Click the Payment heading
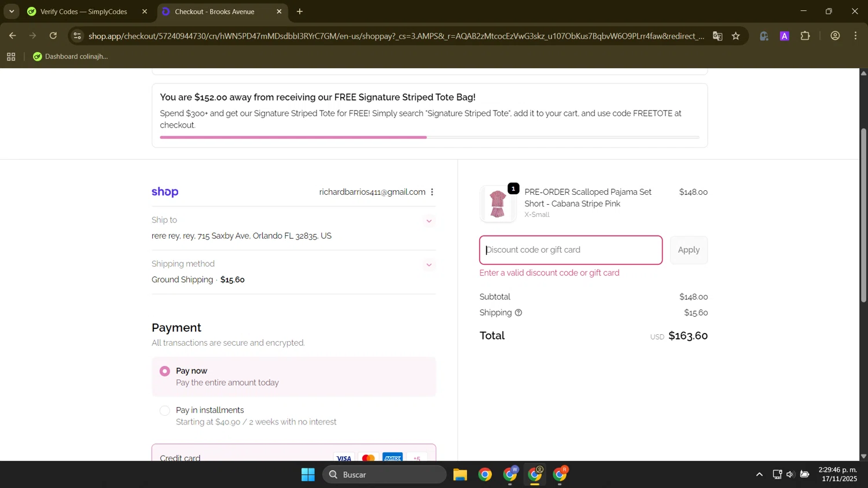Image resolution: width=868 pixels, height=488 pixels. coord(176,328)
